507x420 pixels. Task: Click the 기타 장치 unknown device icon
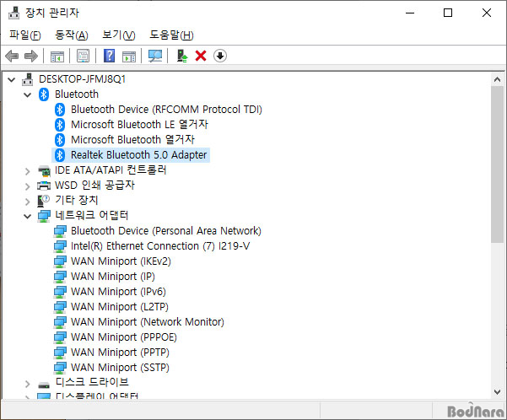(x=44, y=201)
